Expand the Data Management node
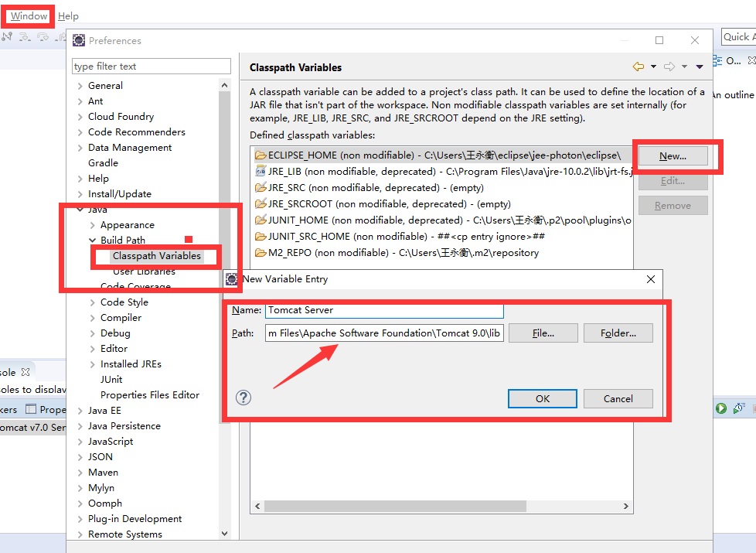The width and height of the screenshot is (756, 553). tap(80, 148)
